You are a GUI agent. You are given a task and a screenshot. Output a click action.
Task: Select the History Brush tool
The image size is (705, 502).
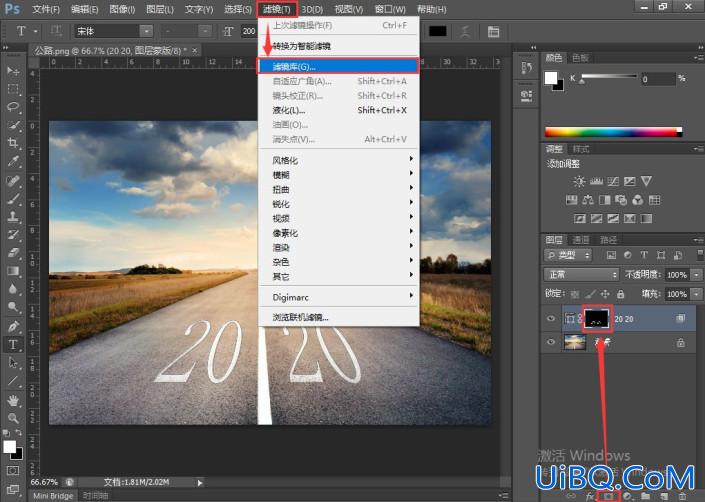13,234
